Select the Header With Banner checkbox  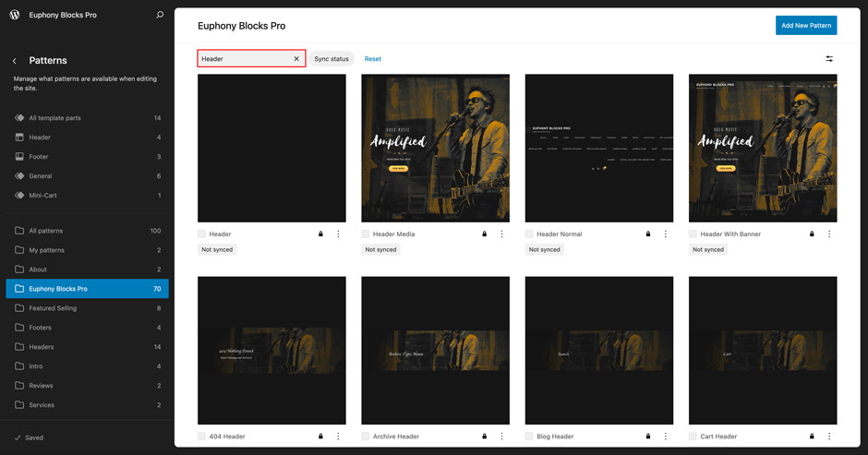click(x=693, y=234)
